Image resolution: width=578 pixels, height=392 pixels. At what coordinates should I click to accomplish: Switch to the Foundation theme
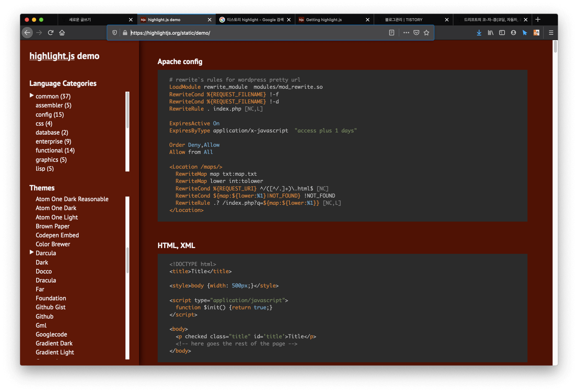click(x=51, y=298)
